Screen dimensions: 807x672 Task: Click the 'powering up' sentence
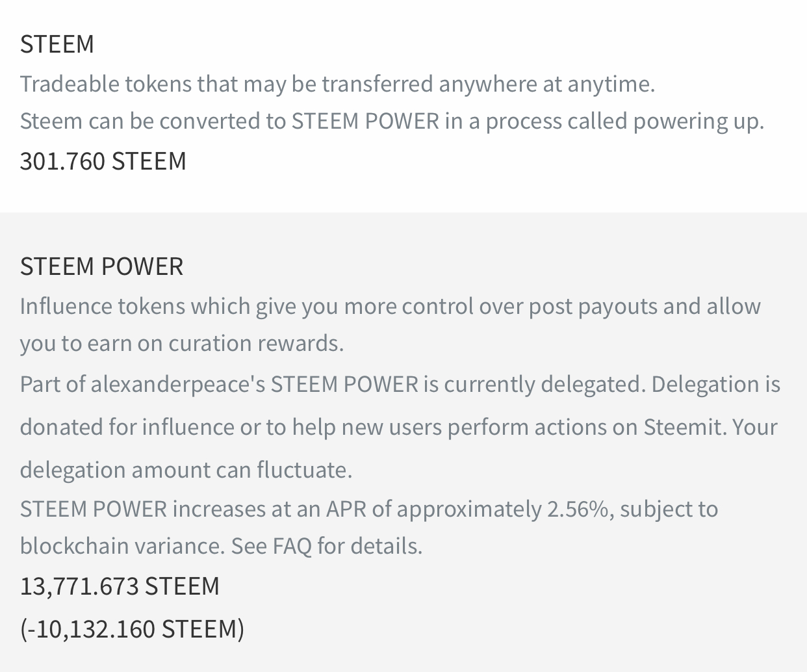tap(392, 122)
